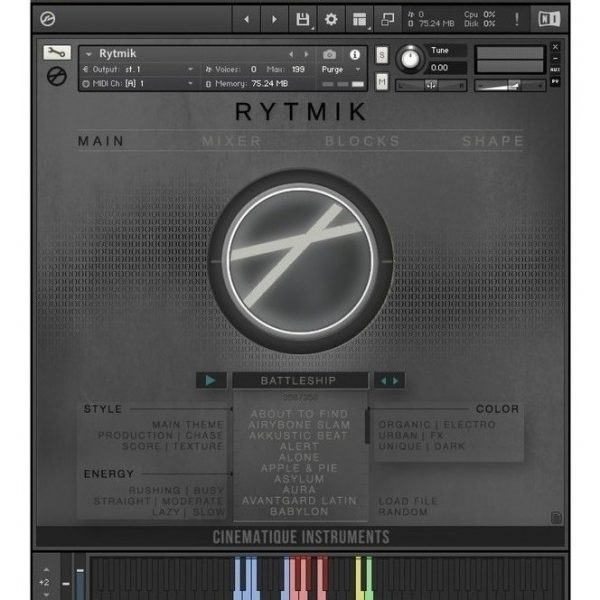Open the workspace layout panel icon
600x600 pixels.
[359, 19]
